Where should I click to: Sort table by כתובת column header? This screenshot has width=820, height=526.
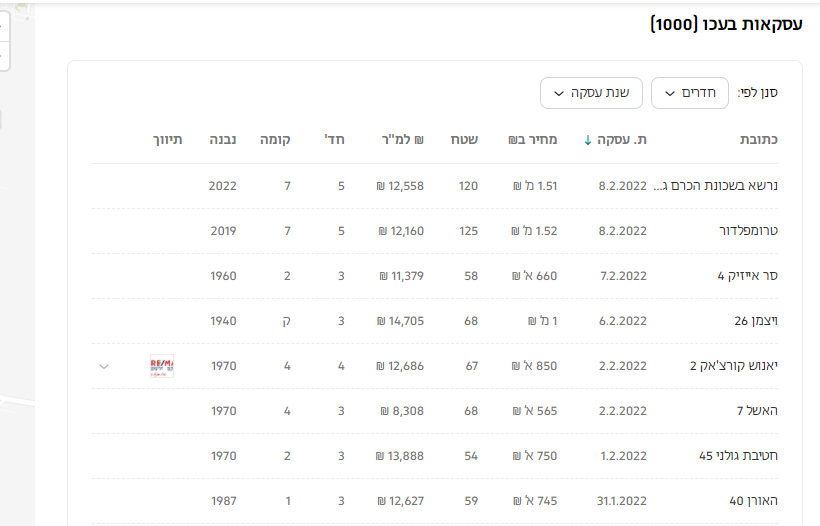tap(758, 140)
